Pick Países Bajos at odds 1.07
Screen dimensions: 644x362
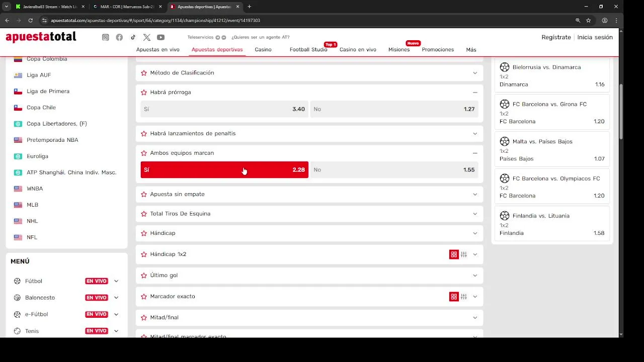coord(552,159)
